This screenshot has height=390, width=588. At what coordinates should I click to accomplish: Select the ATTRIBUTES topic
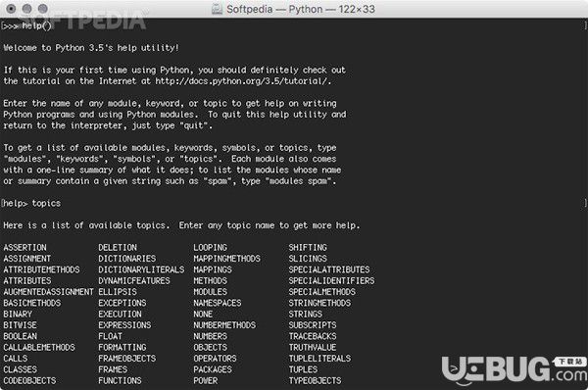point(27,281)
